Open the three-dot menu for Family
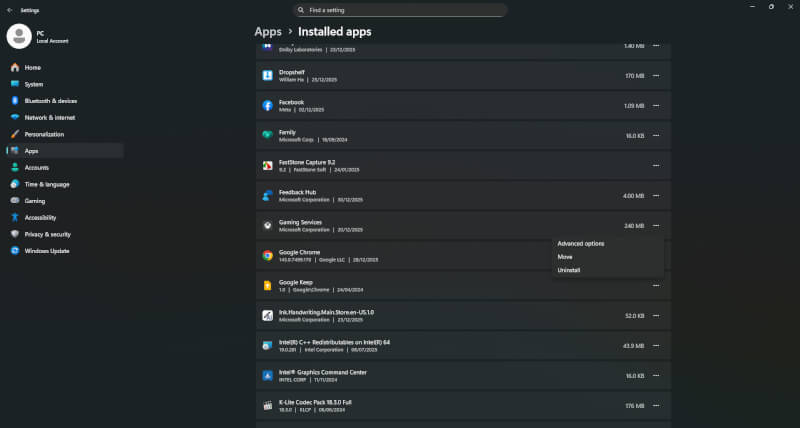The image size is (800, 428). coord(656,135)
